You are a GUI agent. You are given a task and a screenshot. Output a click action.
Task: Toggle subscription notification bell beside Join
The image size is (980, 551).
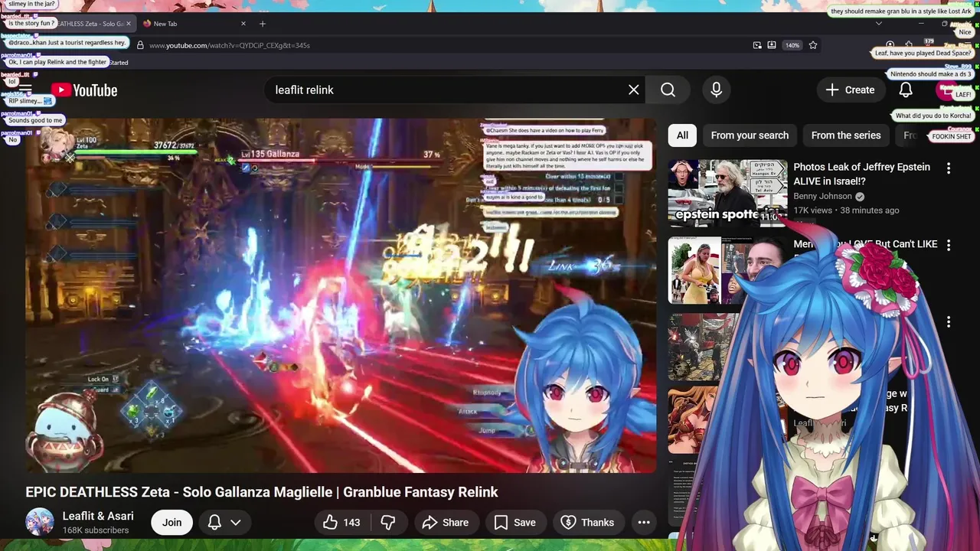point(215,522)
